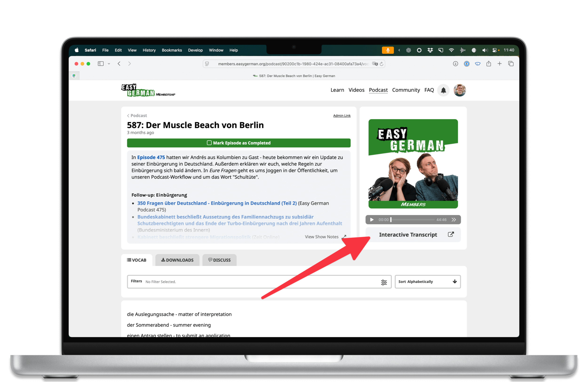Viewport: 588px width, 382px height.
Task: Click the Easy German Members cover artwork
Action: 413,164
